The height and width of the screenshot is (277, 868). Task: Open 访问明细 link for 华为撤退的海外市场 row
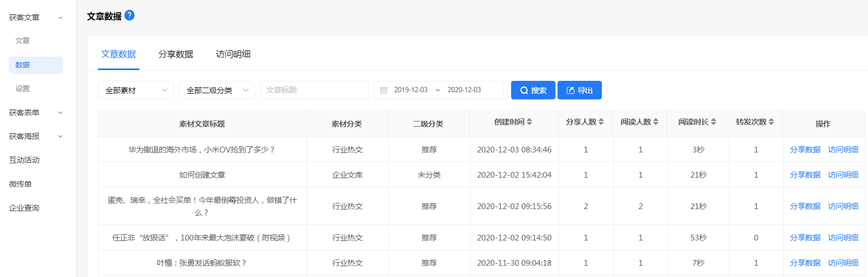click(843, 150)
